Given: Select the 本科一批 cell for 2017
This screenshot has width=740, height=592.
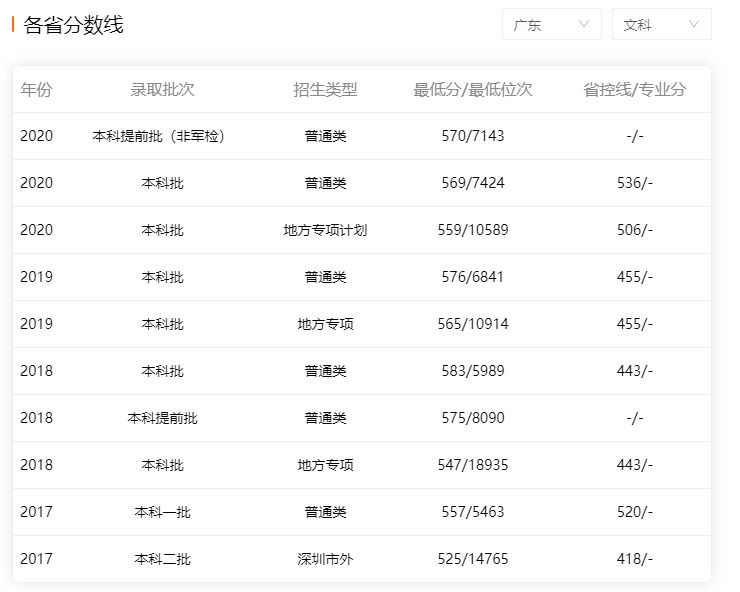Looking at the screenshot, I should (162, 512).
